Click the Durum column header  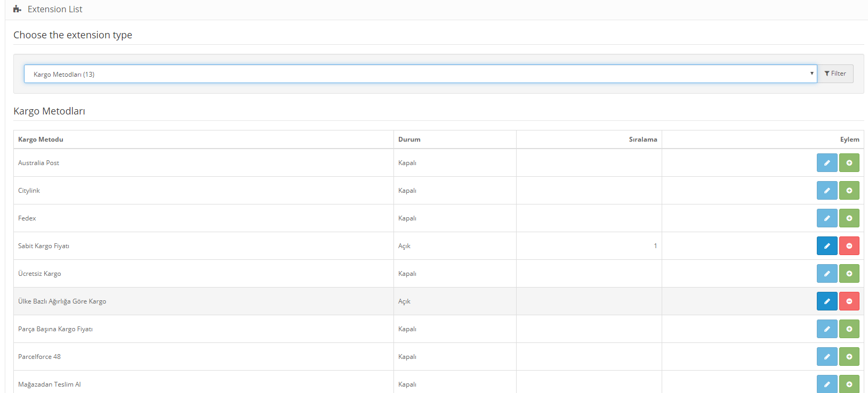coord(409,140)
